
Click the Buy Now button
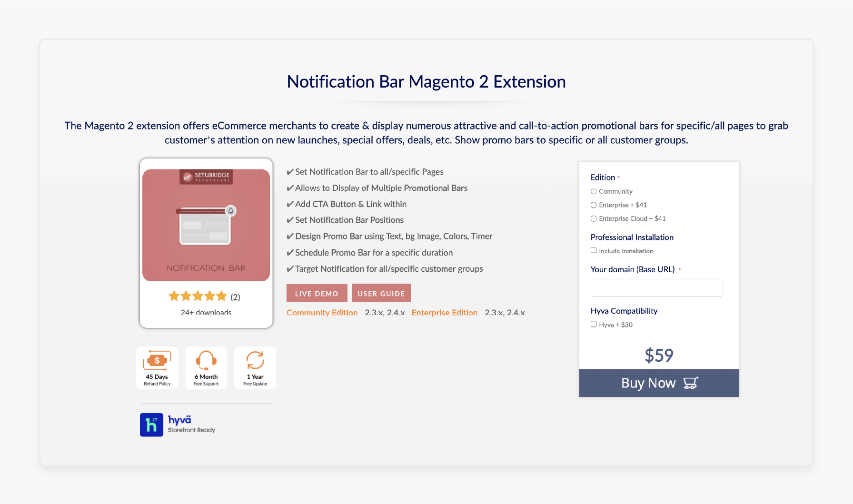click(659, 383)
